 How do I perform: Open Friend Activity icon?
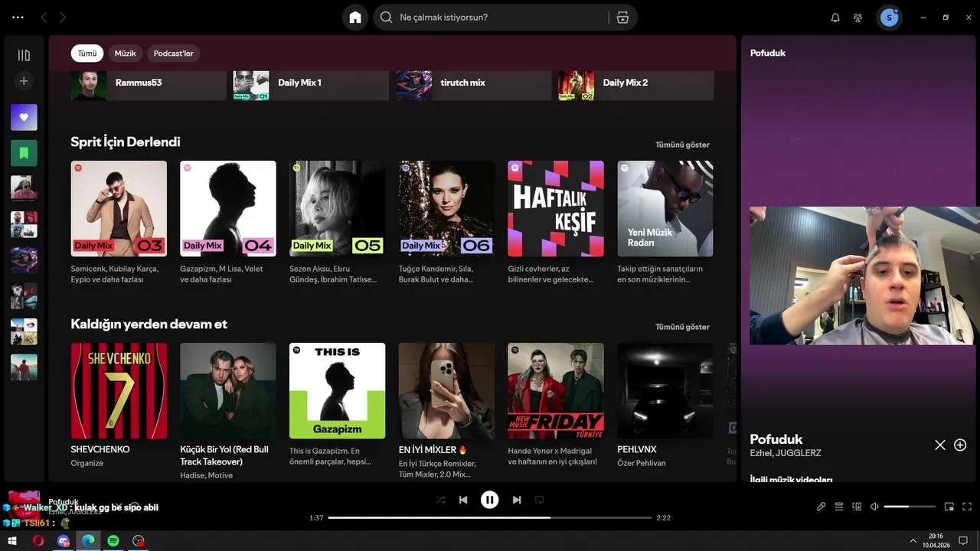(858, 18)
